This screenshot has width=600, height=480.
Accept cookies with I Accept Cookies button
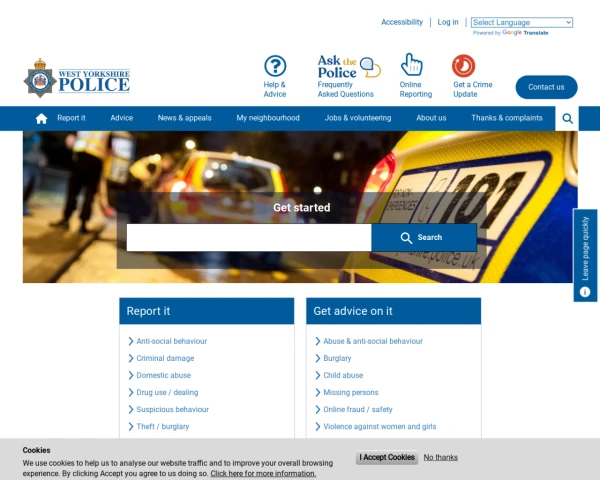point(387,457)
